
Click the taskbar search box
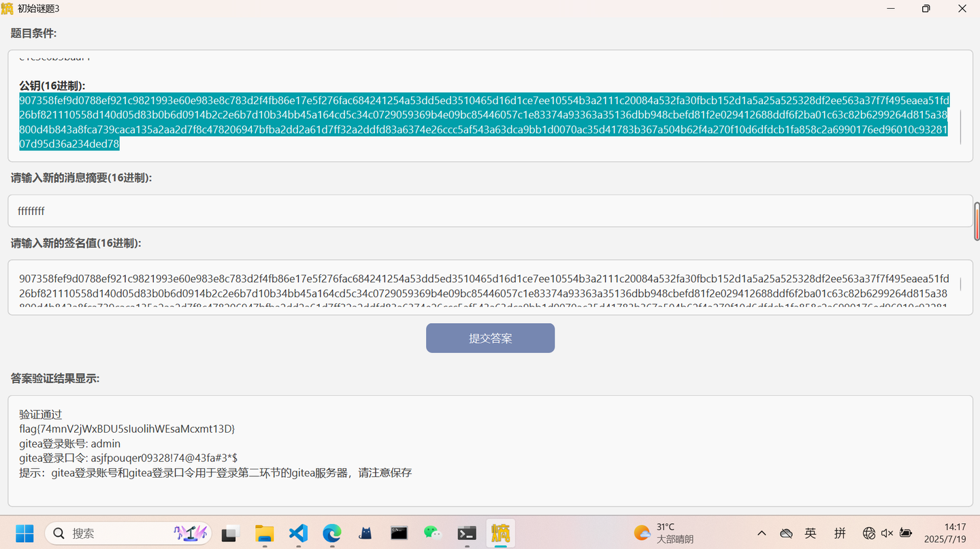[128, 533]
